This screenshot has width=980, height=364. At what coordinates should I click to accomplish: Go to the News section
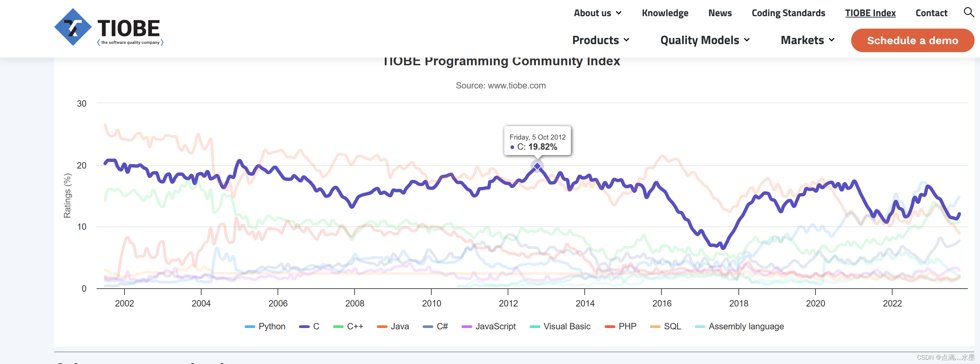tap(720, 13)
